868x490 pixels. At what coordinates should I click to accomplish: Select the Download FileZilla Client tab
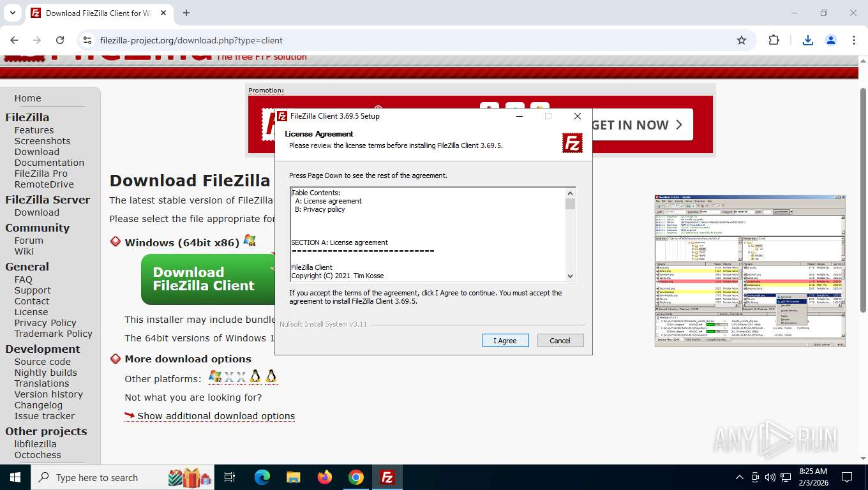(x=98, y=13)
